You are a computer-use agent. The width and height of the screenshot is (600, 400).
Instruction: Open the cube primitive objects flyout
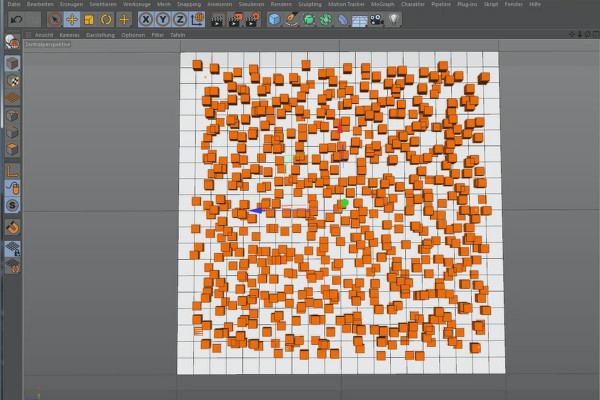coord(274,20)
